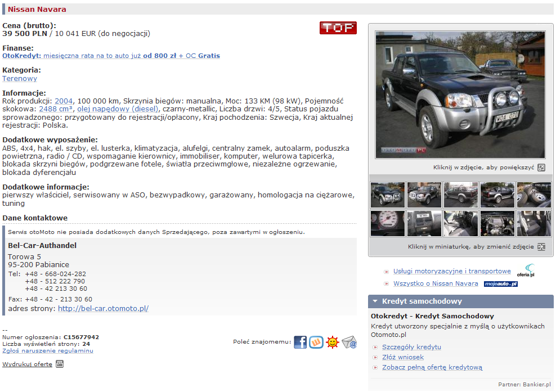Click the fax number line
This screenshot has height=392, width=556.
coord(50,299)
